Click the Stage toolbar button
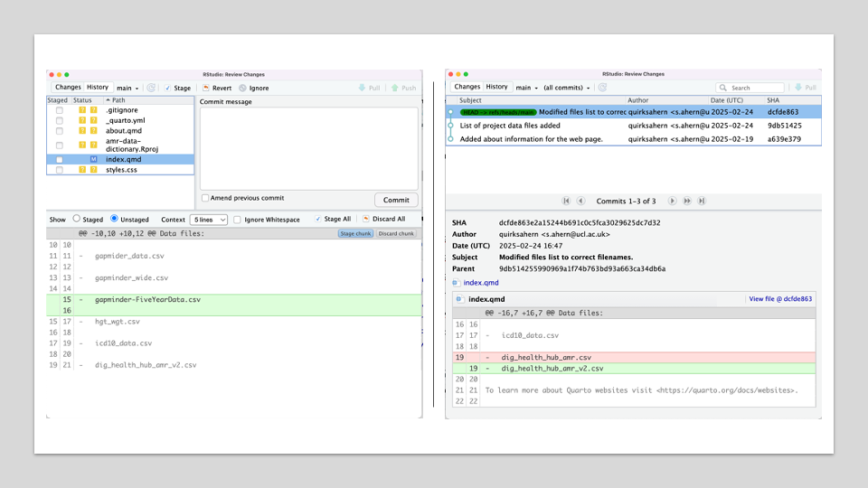This screenshot has height=488, width=868. [177, 88]
